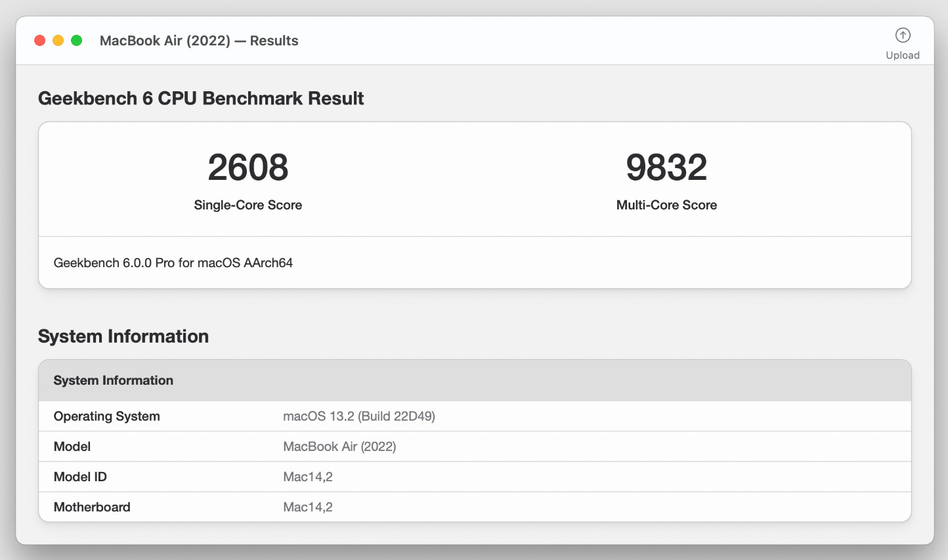The height and width of the screenshot is (560, 948).
Task: Click the Geekbench 6 CPU Benchmark Result heading
Action: pyautogui.click(x=201, y=98)
